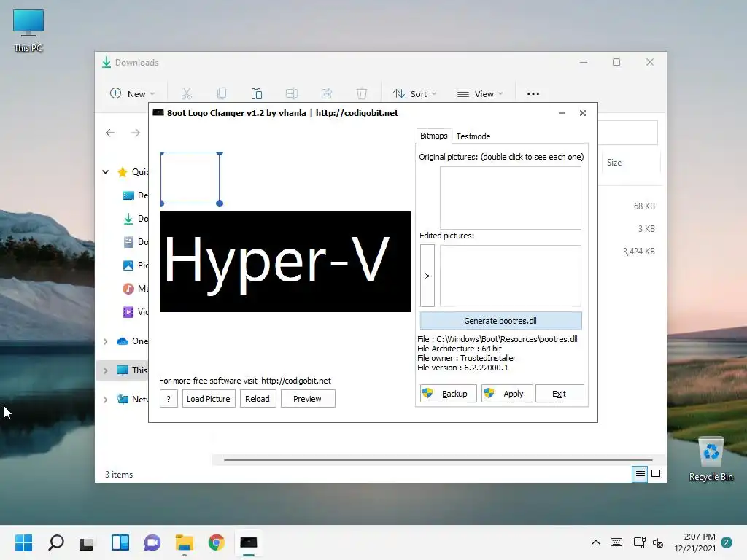This screenshot has height=560, width=747.
Task: Click the Exit button
Action: pos(559,393)
